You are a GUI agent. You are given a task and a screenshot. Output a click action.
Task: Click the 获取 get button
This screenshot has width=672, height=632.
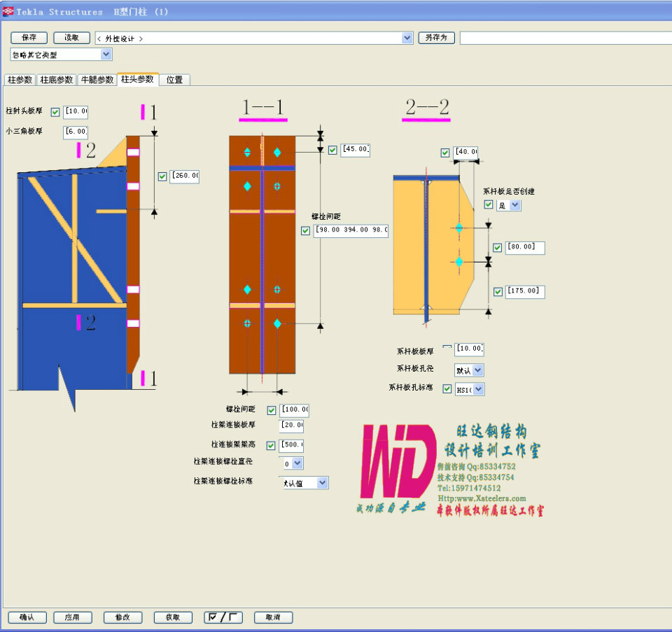point(173,617)
